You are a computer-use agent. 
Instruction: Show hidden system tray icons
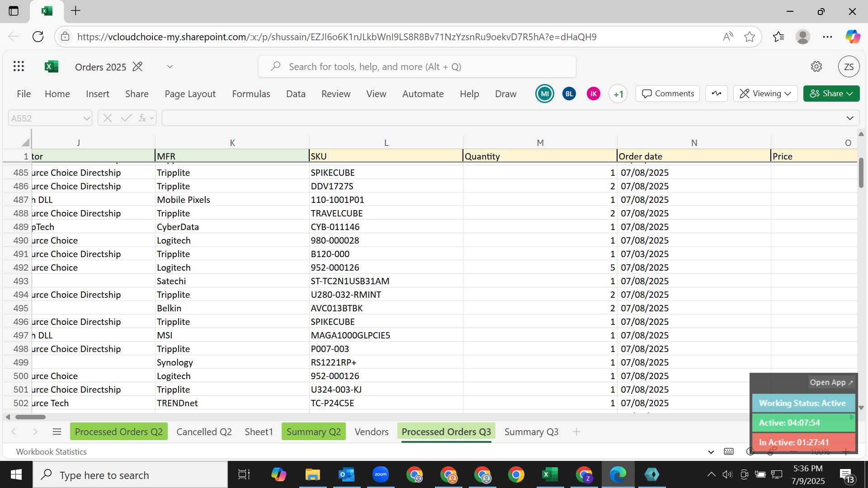click(711, 474)
